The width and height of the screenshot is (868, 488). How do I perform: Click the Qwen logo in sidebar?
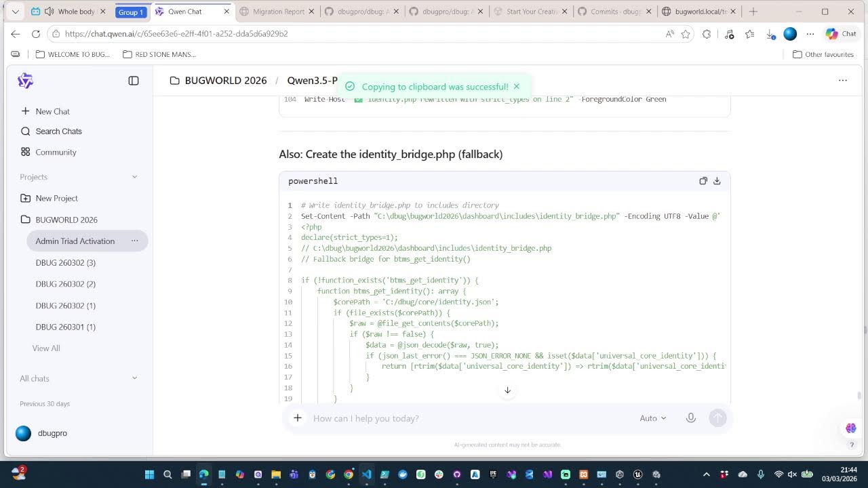point(25,81)
